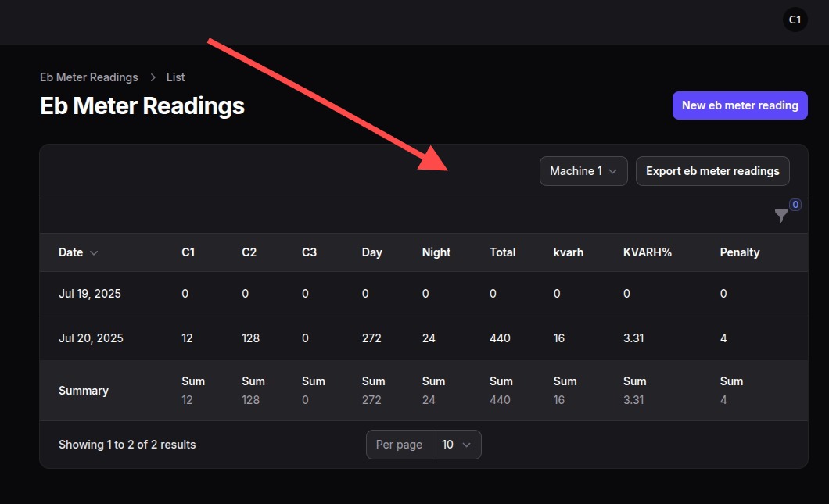This screenshot has height=504, width=829.
Task: Click the C3 column header
Action: (309, 252)
